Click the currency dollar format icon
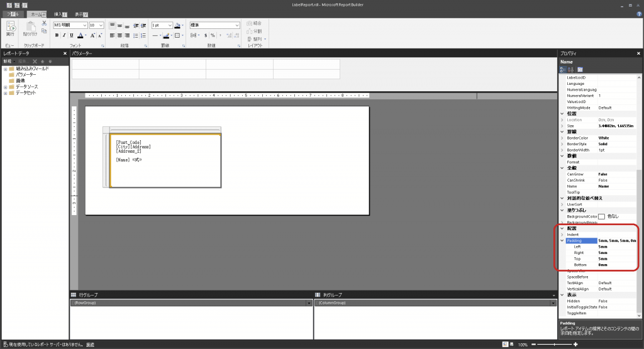The width and height of the screenshot is (644, 349). click(x=204, y=35)
